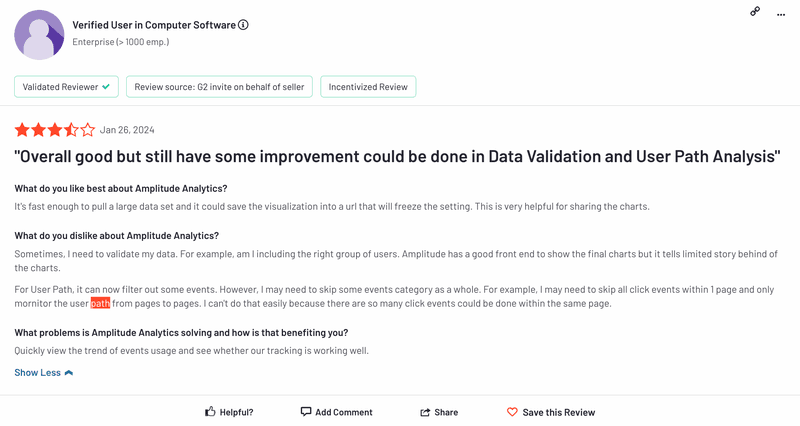Viewport: 800px width, 426px height.
Task: Click the copy review link icon
Action: pyautogui.click(x=755, y=11)
